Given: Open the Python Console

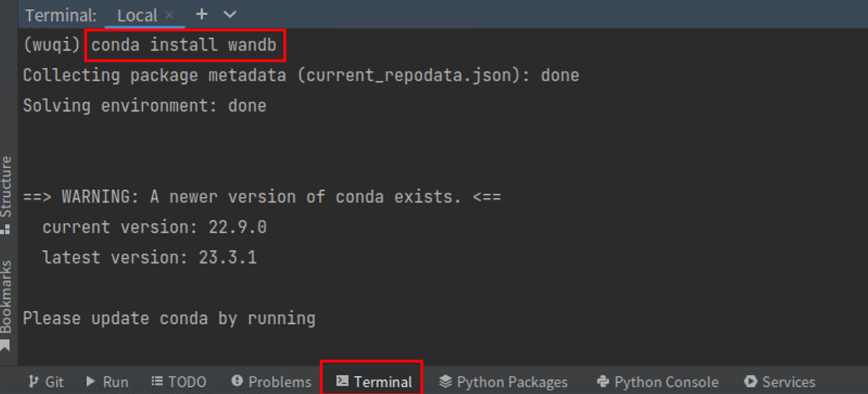Looking at the screenshot, I should (x=657, y=382).
